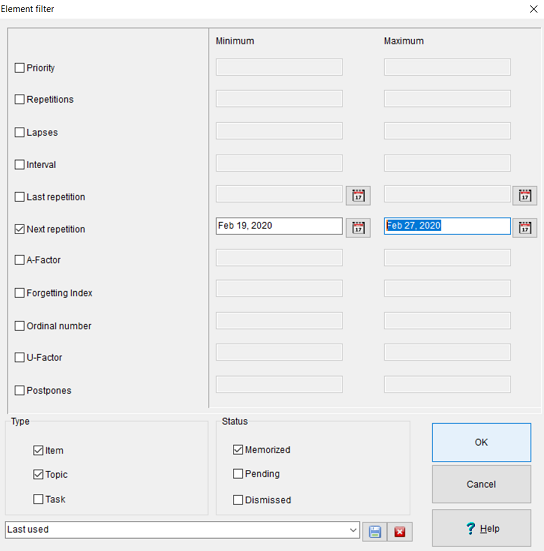Tick the Pending status checkbox
Screen dimensions: 544x551
click(238, 474)
